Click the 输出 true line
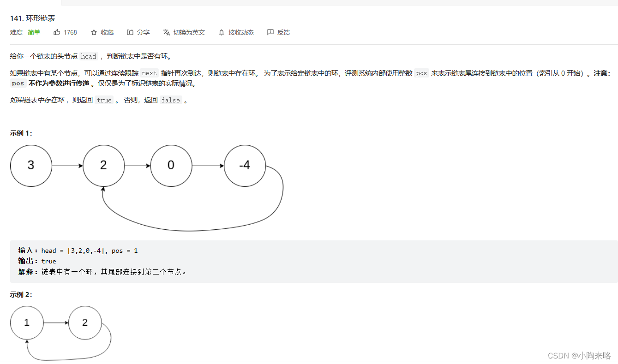Image resolution: width=618 pixels, height=364 pixels. [37, 261]
